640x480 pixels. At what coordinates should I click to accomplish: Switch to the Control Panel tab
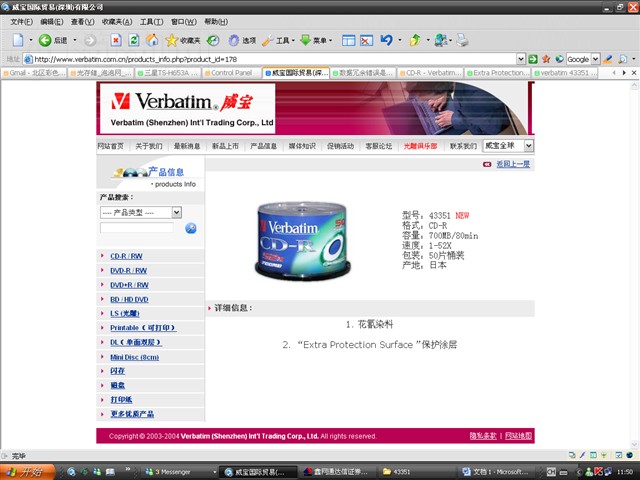[231, 73]
